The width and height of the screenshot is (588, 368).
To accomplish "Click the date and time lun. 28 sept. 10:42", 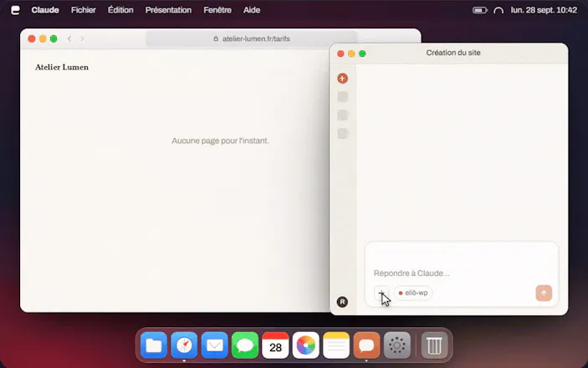I will pyautogui.click(x=544, y=10).
